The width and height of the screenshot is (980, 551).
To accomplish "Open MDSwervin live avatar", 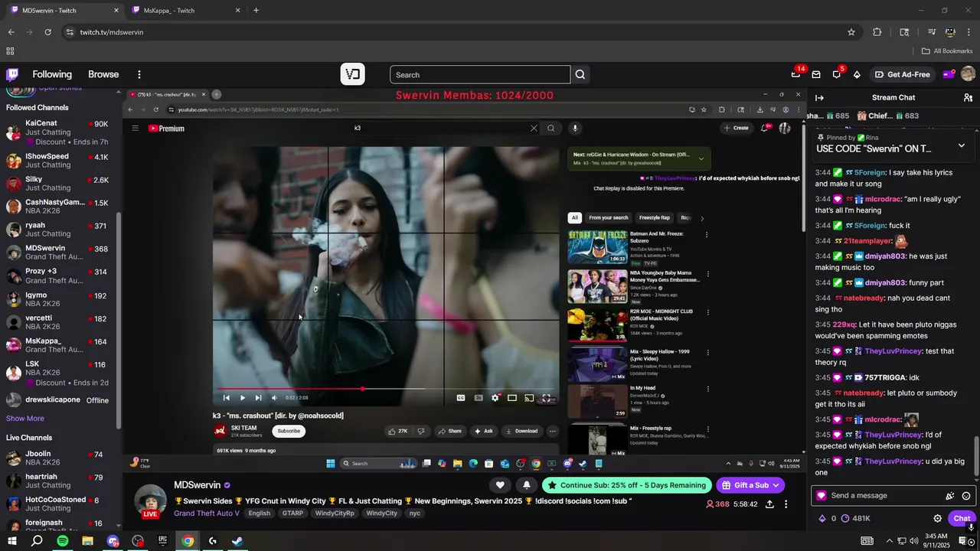I will point(151,501).
